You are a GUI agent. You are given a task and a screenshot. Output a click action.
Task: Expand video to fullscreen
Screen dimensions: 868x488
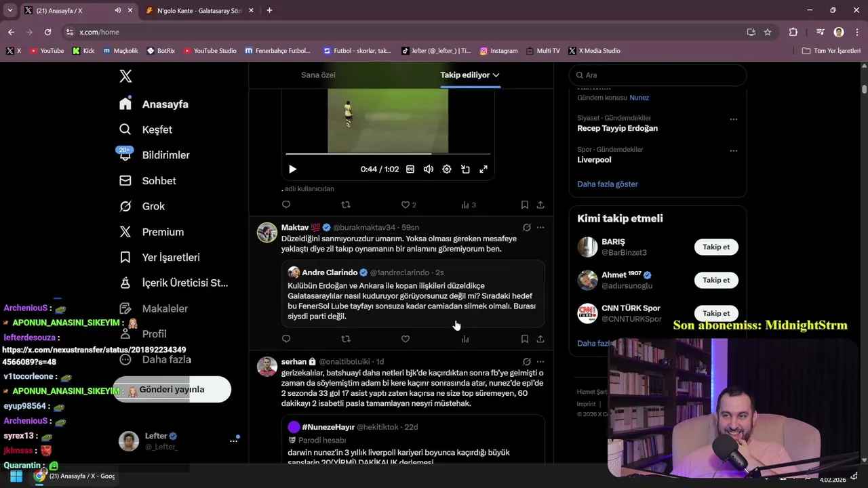[484, 169]
